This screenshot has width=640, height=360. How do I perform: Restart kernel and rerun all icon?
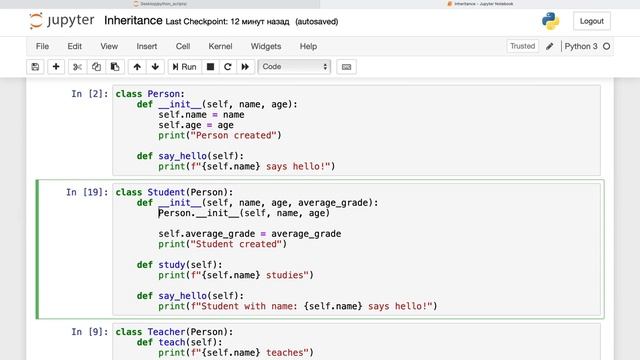[x=245, y=67]
